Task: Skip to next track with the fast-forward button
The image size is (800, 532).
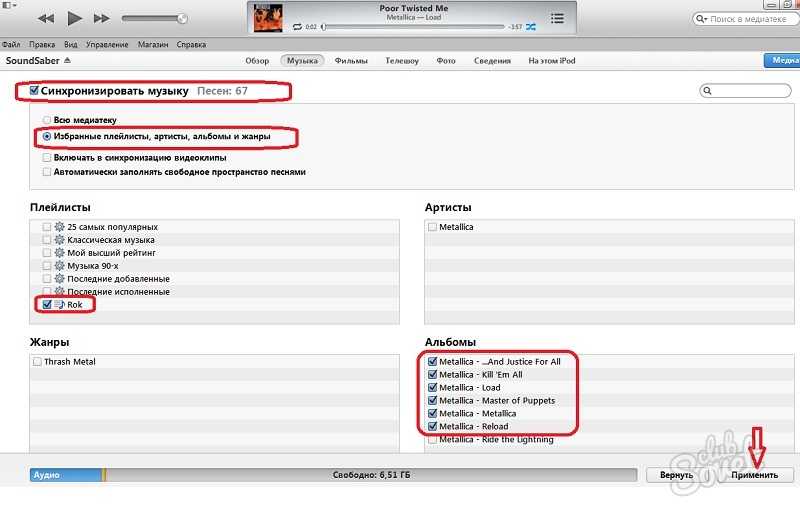Action: [x=102, y=19]
